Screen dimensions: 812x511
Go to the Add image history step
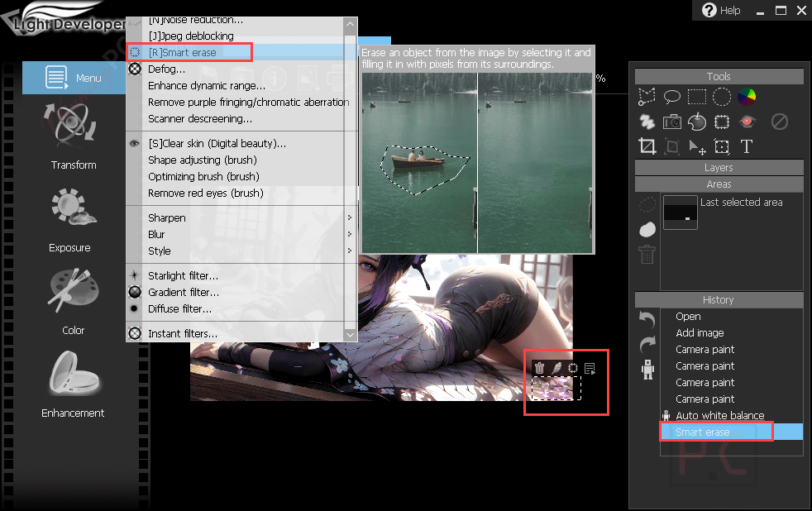[732, 333]
